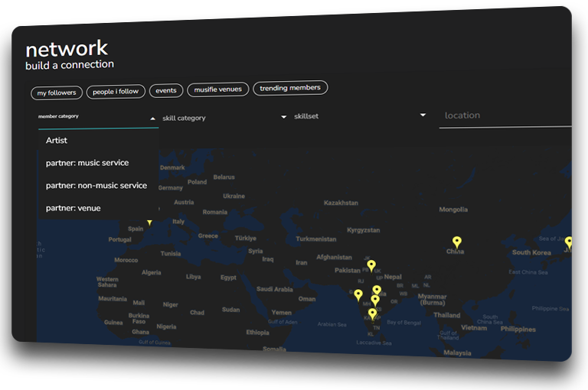This screenshot has width=588, height=390.
Task: Select partner: music service option
Action: [87, 163]
